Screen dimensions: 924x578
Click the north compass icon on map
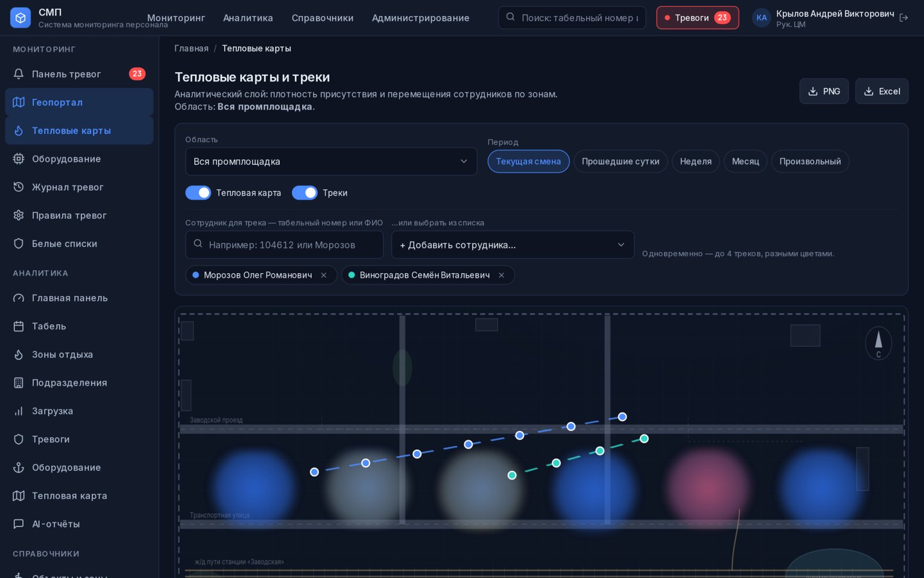pos(878,343)
